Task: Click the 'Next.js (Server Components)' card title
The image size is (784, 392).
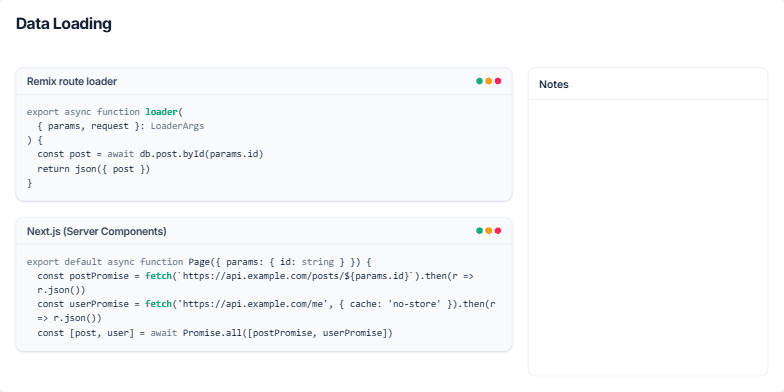Action: tap(96, 232)
